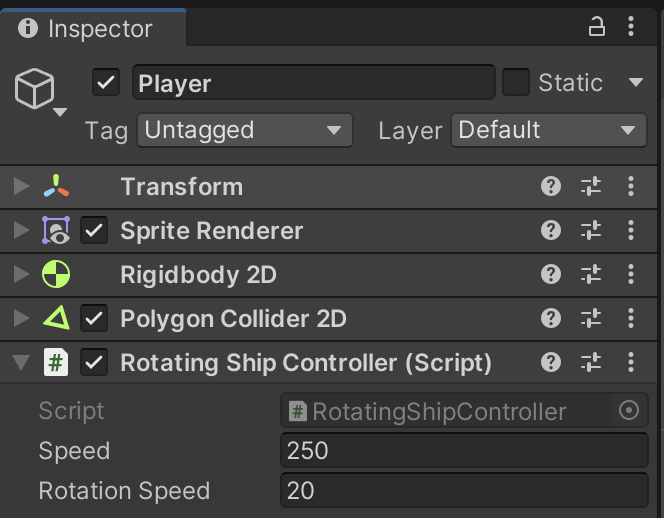Open Rigidbody 2D three-dot context menu
664x518 pixels.
pyautogui.click(x=631, y=275)
